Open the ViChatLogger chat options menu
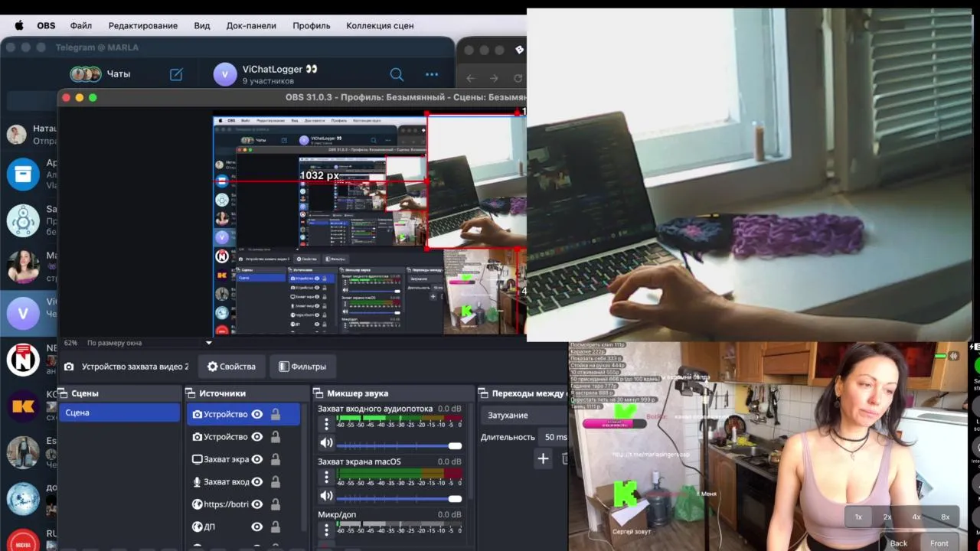 [x=432, y=74]
